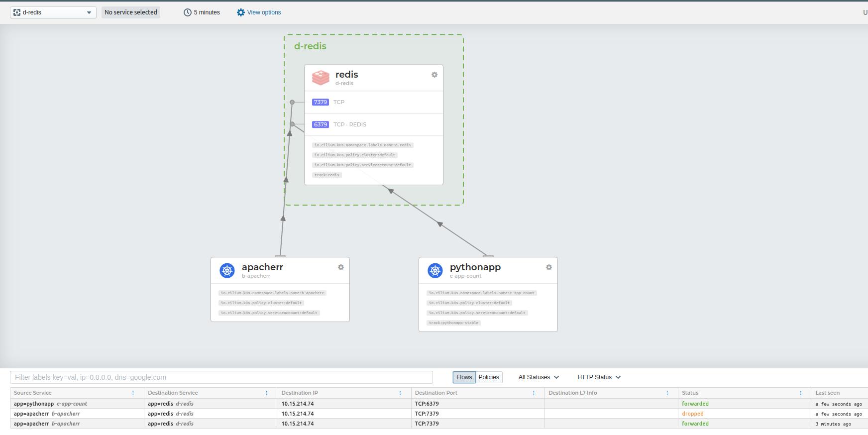
Task: Open Source Service column menu
Action: (x=133, y=393)
